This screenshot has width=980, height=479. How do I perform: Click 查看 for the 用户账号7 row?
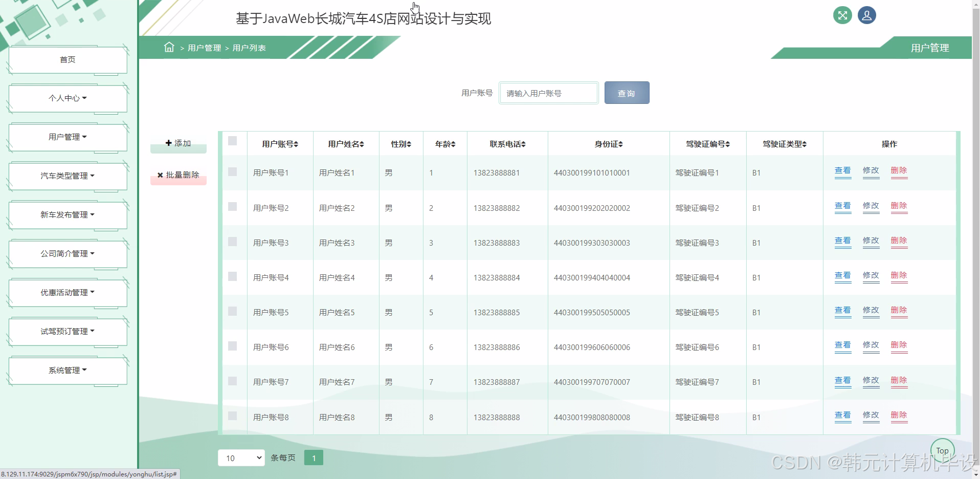(842, 381)
